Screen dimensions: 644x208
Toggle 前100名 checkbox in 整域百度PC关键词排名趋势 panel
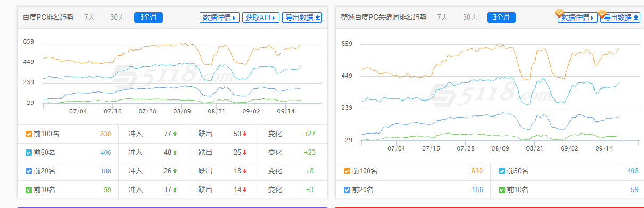tap(347, 171)
